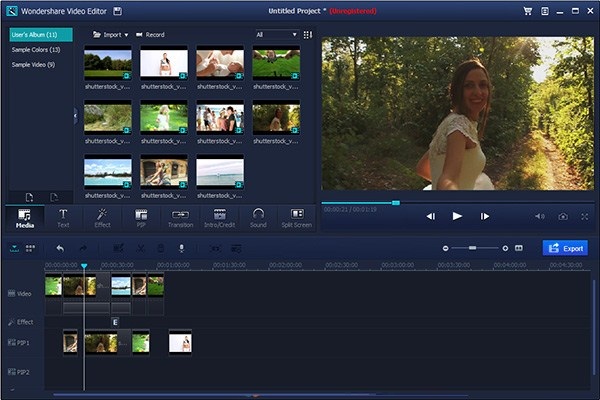Open the shopping cart icon
Viewport: 600px width, 400px height.
click(x=528, y=11)
